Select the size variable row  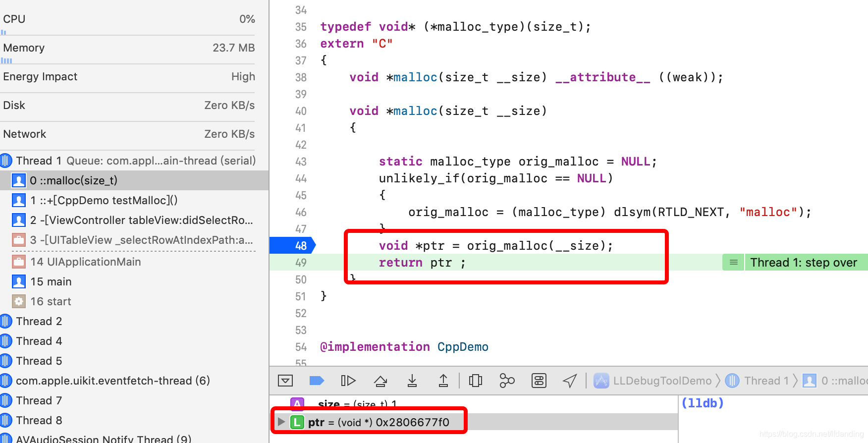pyautogui.click(x=474, y=404)
